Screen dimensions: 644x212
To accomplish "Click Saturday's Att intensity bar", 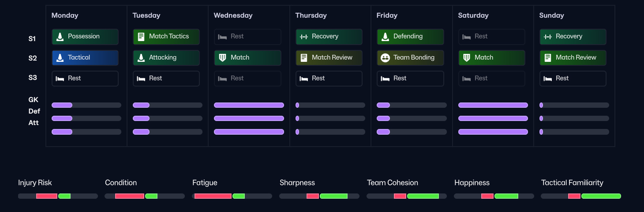I will tap(493, 132).
